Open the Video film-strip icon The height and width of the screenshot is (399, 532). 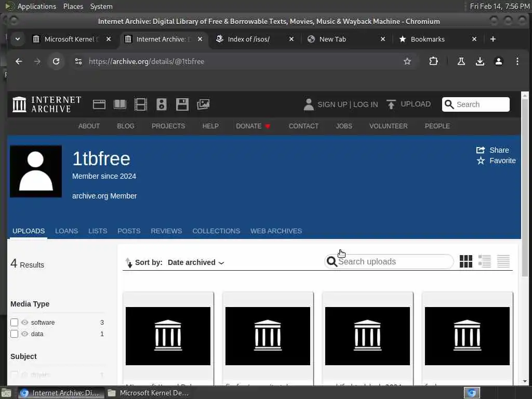point(140,104)
